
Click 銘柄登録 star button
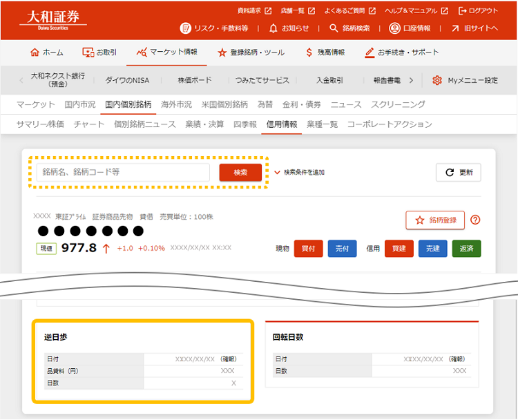pos(435,220)
